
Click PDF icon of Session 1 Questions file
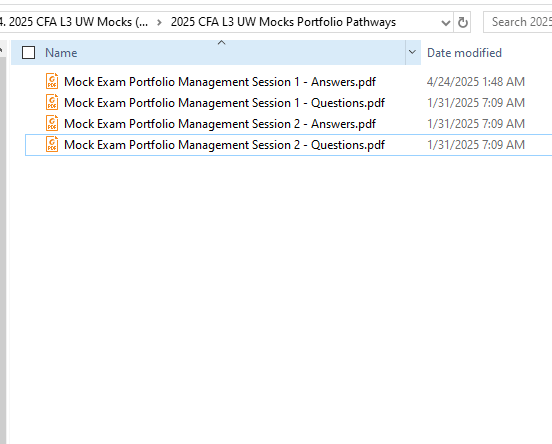click(x=52, y=102)
